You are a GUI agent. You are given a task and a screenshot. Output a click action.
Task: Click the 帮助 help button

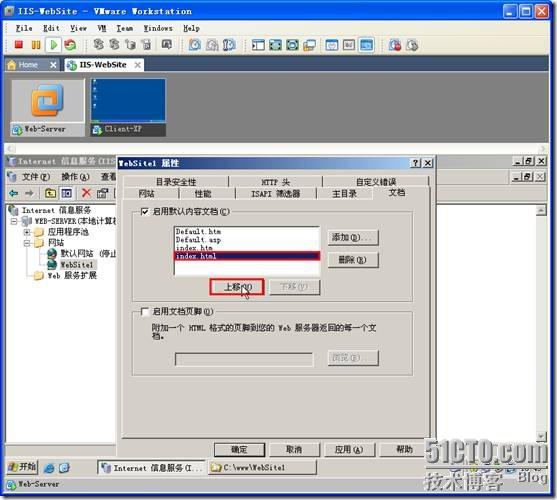point(404,450)
